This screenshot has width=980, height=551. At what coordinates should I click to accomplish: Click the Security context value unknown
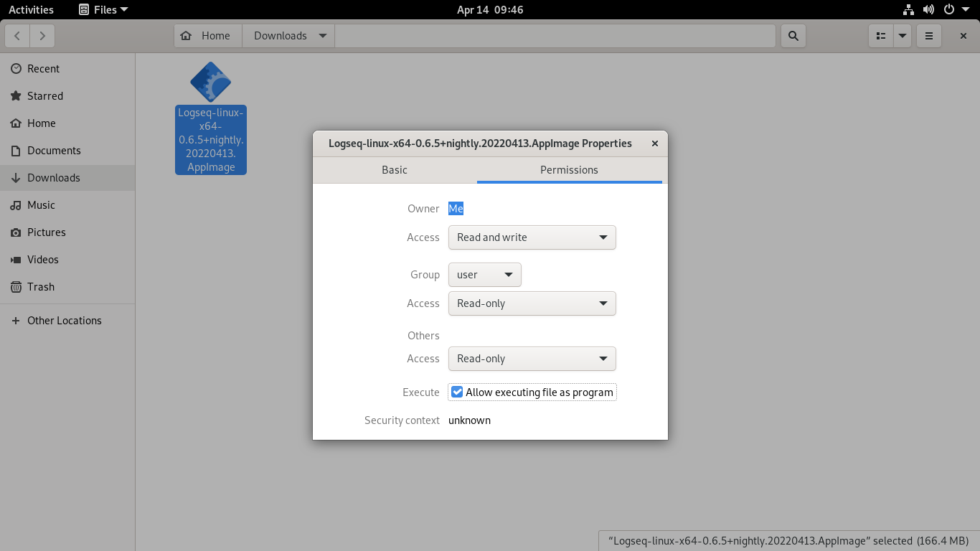pyautogui.click(x=470, y=420)
